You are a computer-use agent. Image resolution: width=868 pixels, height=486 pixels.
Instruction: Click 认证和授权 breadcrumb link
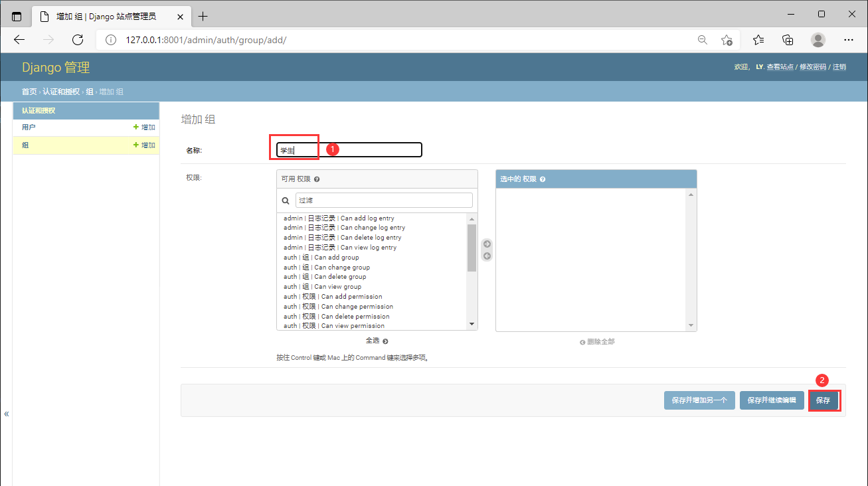click(x=61, y=92)
